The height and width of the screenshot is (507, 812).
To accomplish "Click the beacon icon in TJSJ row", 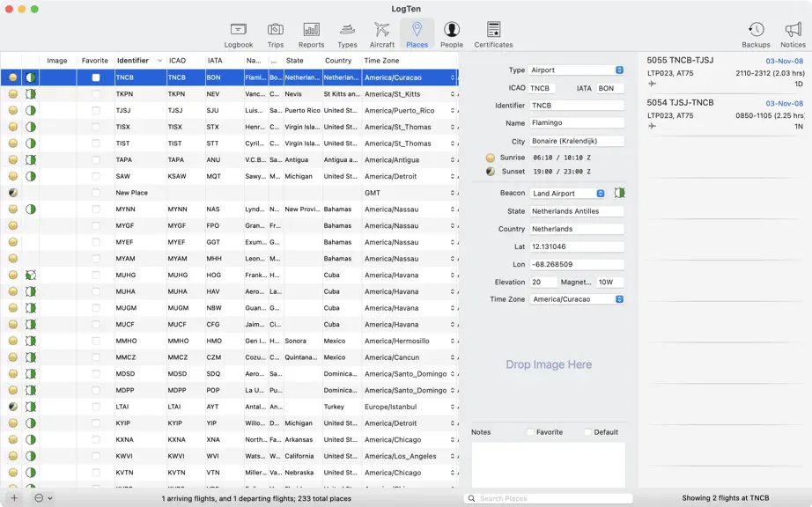I will (x=31, y=111).
